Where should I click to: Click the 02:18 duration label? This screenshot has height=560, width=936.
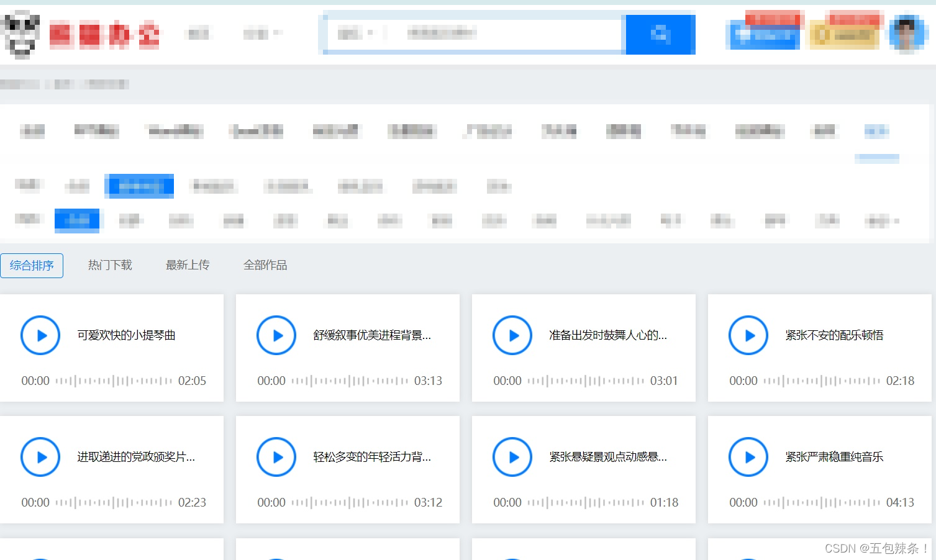(900, 381)
